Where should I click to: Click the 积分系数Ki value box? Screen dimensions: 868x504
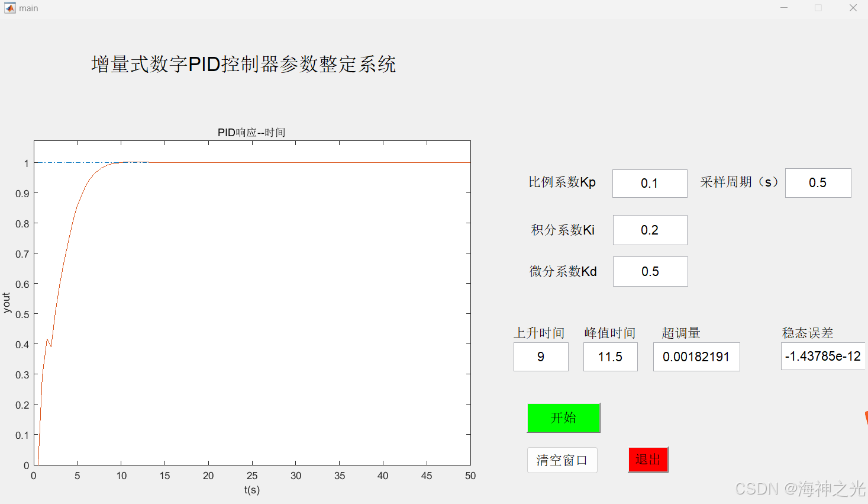[649, 230]
